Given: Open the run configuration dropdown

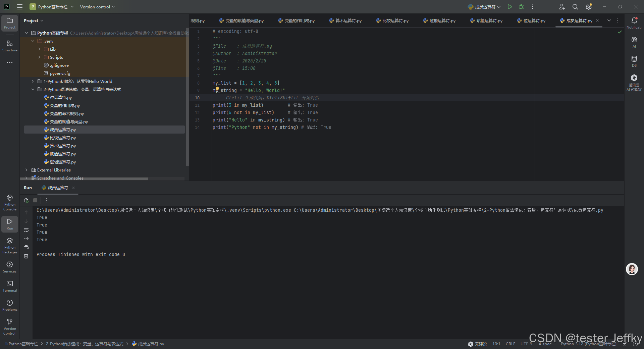Looking at the screenshot, I should click(484, 7).
